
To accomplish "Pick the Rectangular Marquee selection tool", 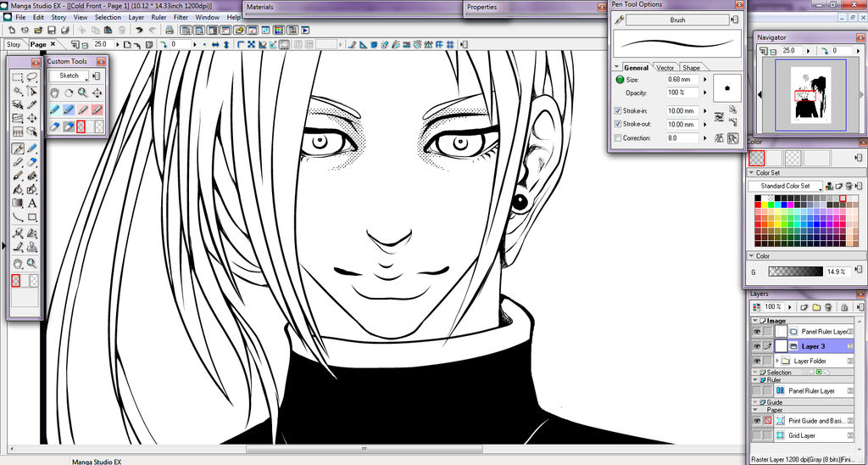I will pos(17,77).
